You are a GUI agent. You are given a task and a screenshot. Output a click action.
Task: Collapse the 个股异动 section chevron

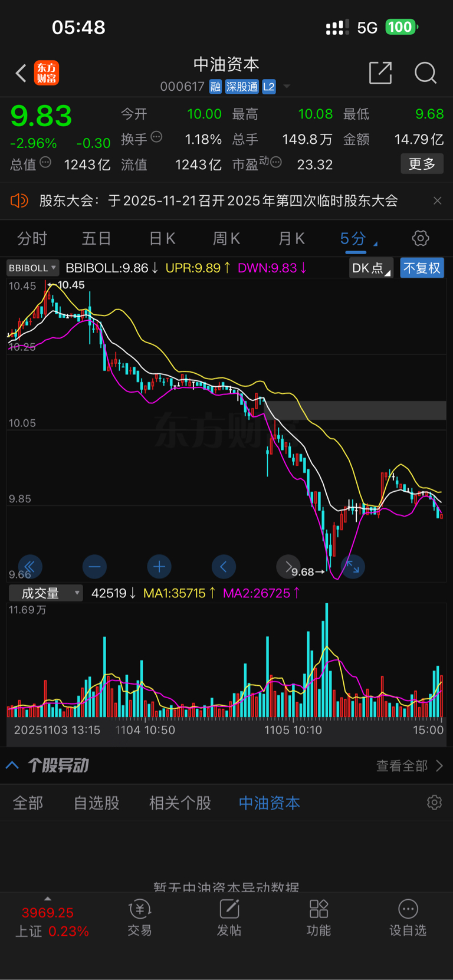pyautogui.click(x=12, y=765)
